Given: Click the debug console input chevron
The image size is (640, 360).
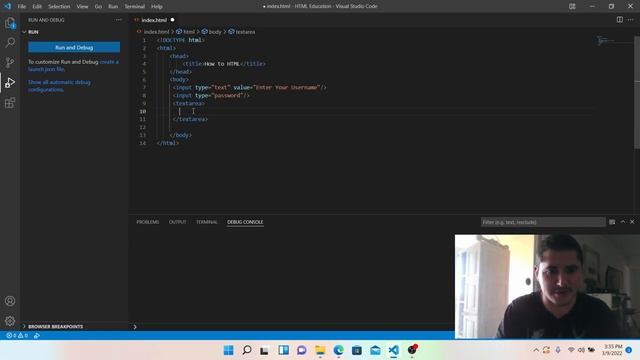Looking at the screenshot, I should pyautogui.click(x=135, y=327).
